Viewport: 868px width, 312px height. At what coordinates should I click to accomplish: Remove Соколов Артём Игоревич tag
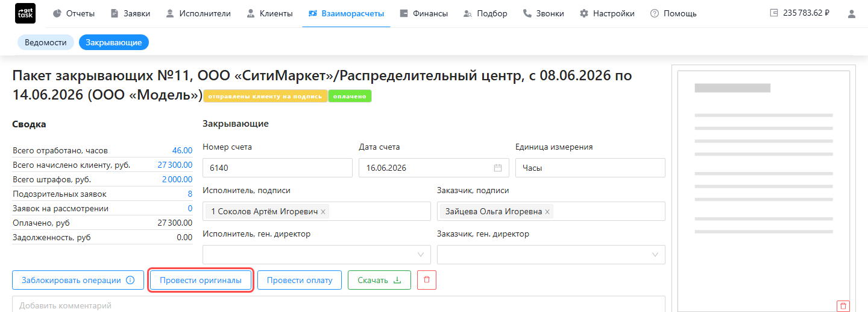click(x=323, y=212)
